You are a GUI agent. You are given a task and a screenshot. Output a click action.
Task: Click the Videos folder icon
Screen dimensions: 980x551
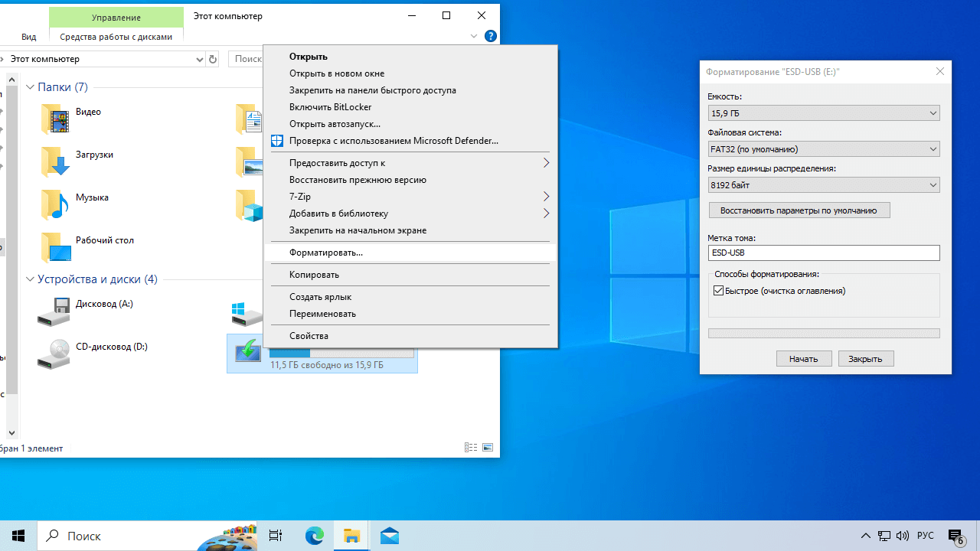click(55, 119)
